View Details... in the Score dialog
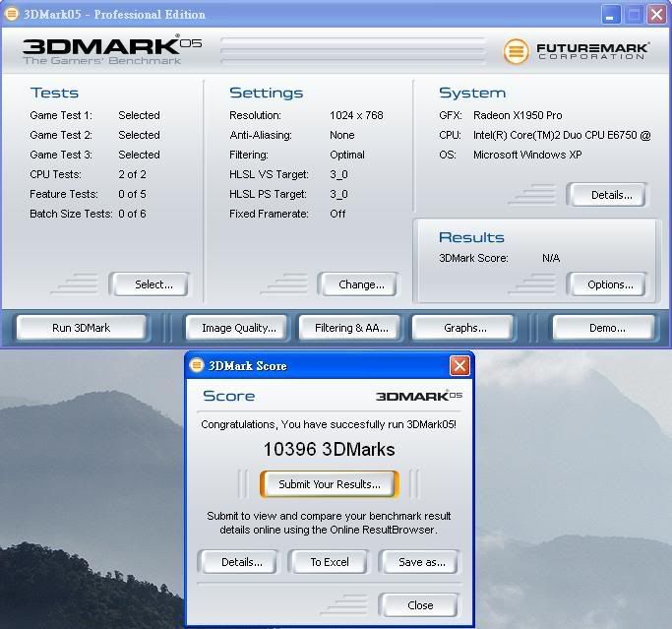Viewport: 672px width, 629px height. point(241,562)
